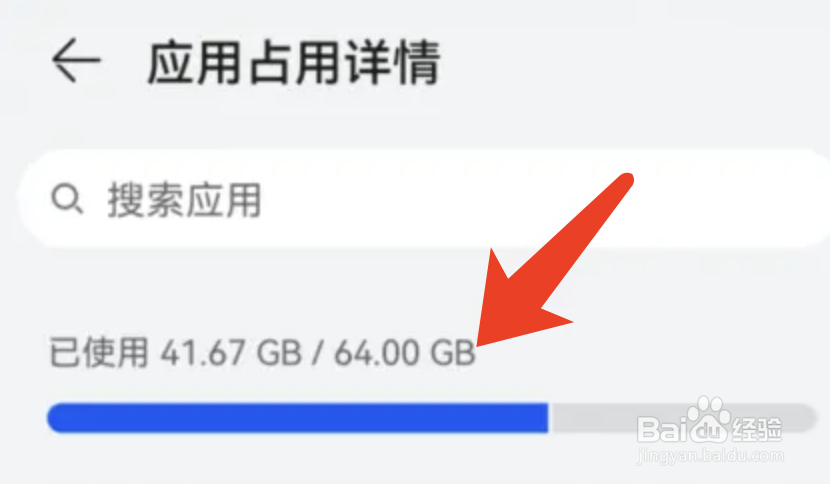Viewport: 830px width, 484px height.
Task: Click the magnifier icon in the search bar
Action: [67, 199]
